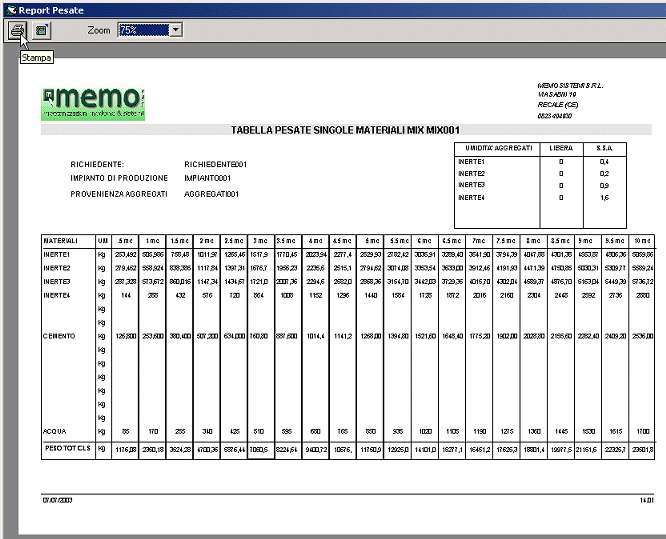Viewport: 666px width, 539px height.
Task: Select the 75% zoom value field
Action: (x=144, y=30)
